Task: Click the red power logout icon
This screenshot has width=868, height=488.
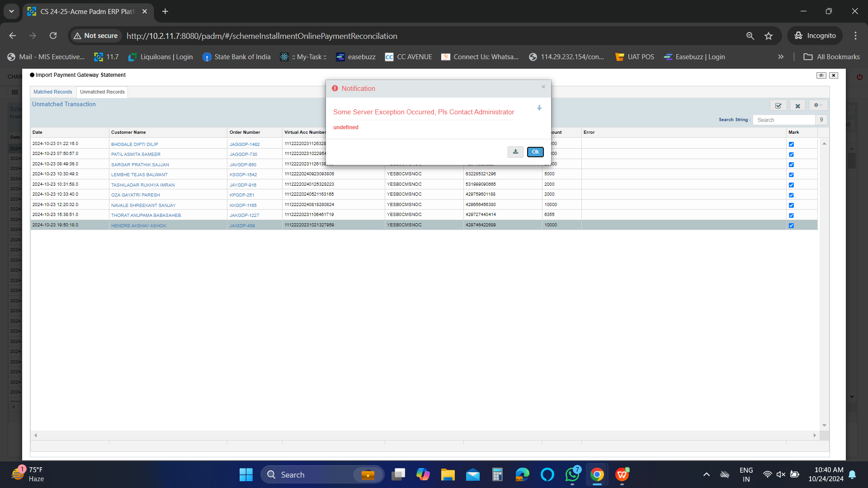Action: click(859, 77)
